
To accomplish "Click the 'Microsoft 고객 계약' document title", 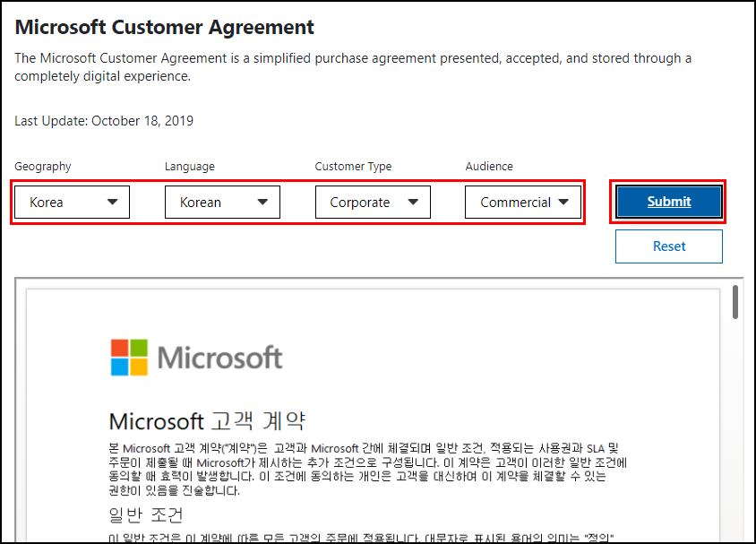I will click(207, 421).
